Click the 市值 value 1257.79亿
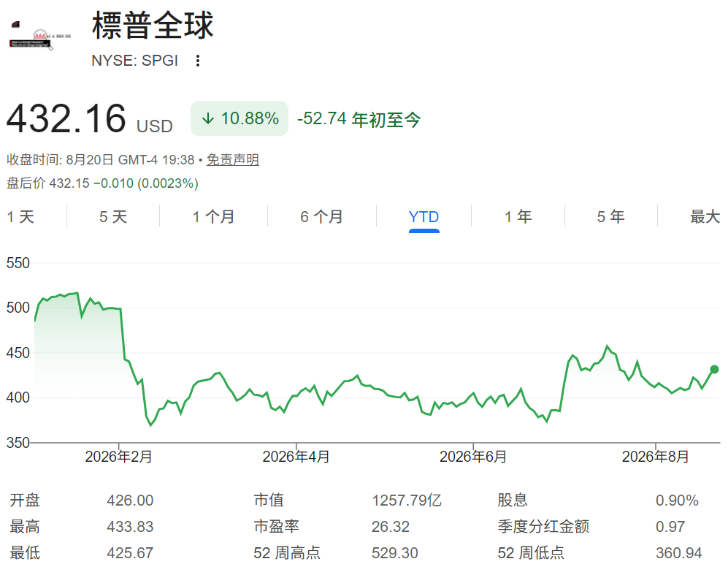Screen dimensions: 728x567 point(407,501)
